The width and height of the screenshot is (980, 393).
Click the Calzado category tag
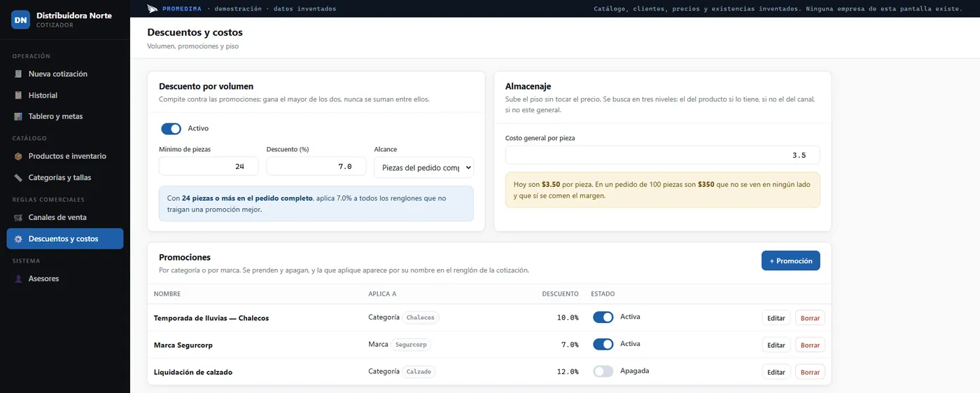pyautogui.click(x=419, y=371)
